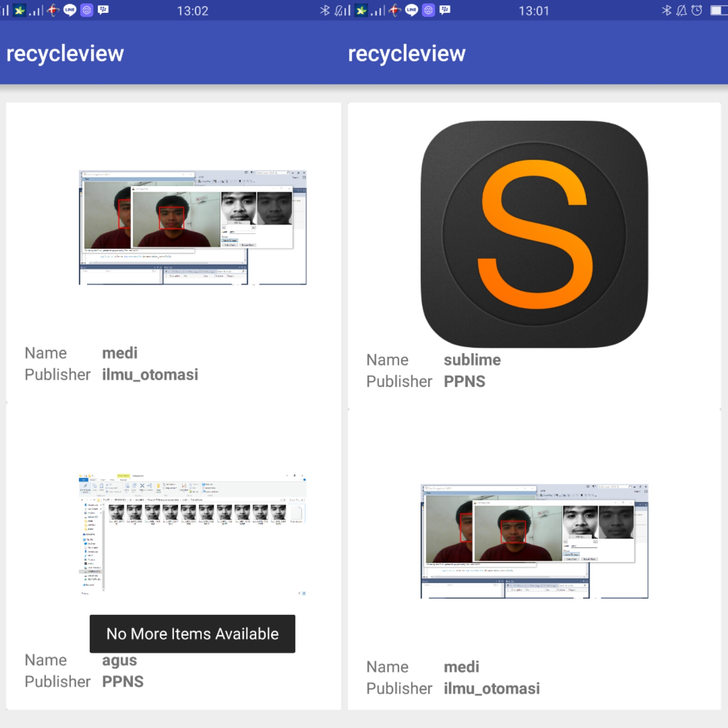
Task: Open the face detection thumbnail on left screen
Action: 193,228
